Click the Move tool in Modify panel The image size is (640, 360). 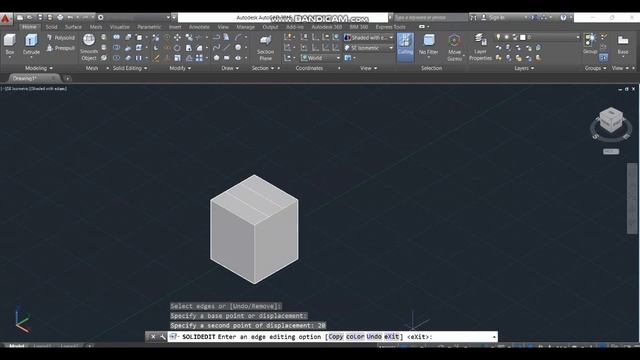point(177,38)
